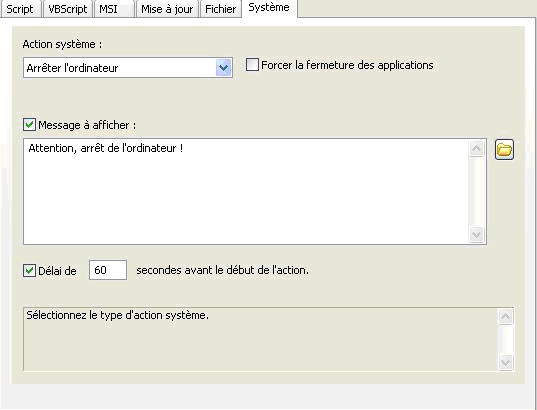Enable Forcer la fermeture des applications
The width and height of the screenshot is (537, 410).
coord(252,65)
